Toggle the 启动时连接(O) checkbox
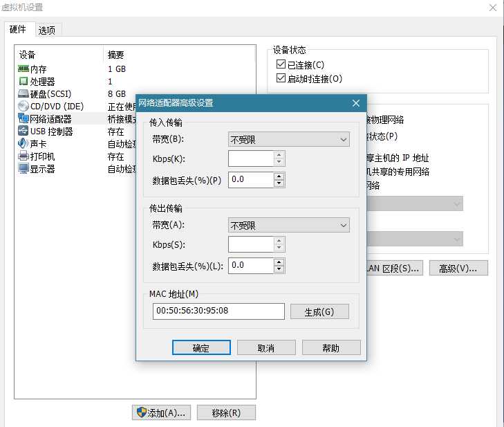Viewport: 504px width, 427px height. click(281, 78)
